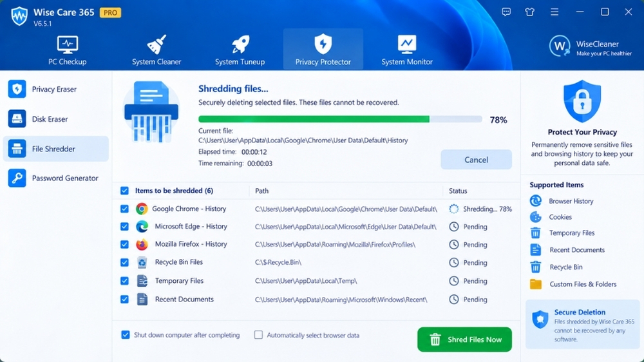Open the skin (shirt) icon in title bar
This screenshot has width=644, height=362.
pos(530,12)
